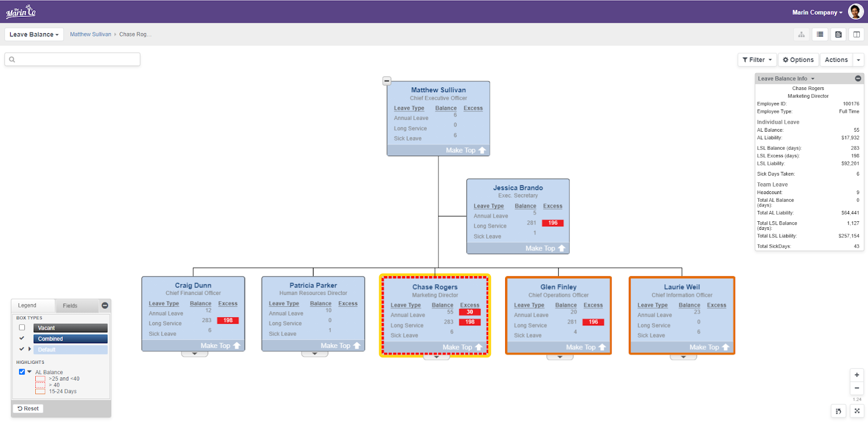The image size is (868, 424).
Task: Toggle the Combined box type checkmark
Action: coord(22,338)
